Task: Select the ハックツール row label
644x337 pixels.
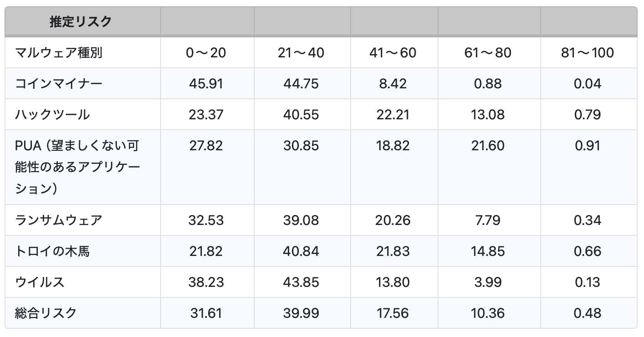Action: (x=52, y=114)
